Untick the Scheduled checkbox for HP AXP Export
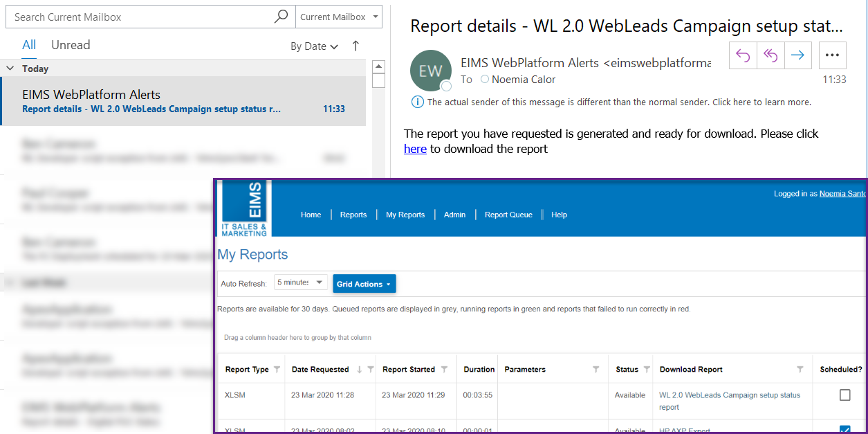Screen dimensions: 868x434 coord(844,429)
